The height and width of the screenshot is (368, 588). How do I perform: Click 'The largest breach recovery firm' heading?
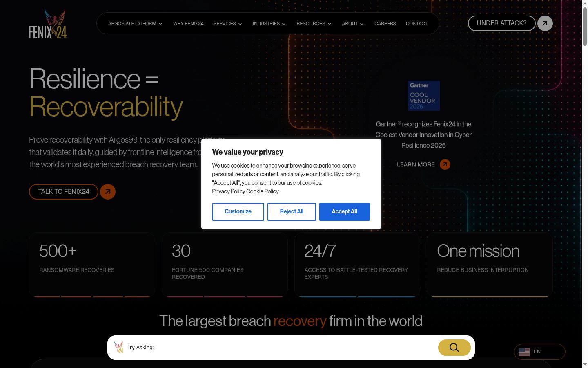[291, 321]
